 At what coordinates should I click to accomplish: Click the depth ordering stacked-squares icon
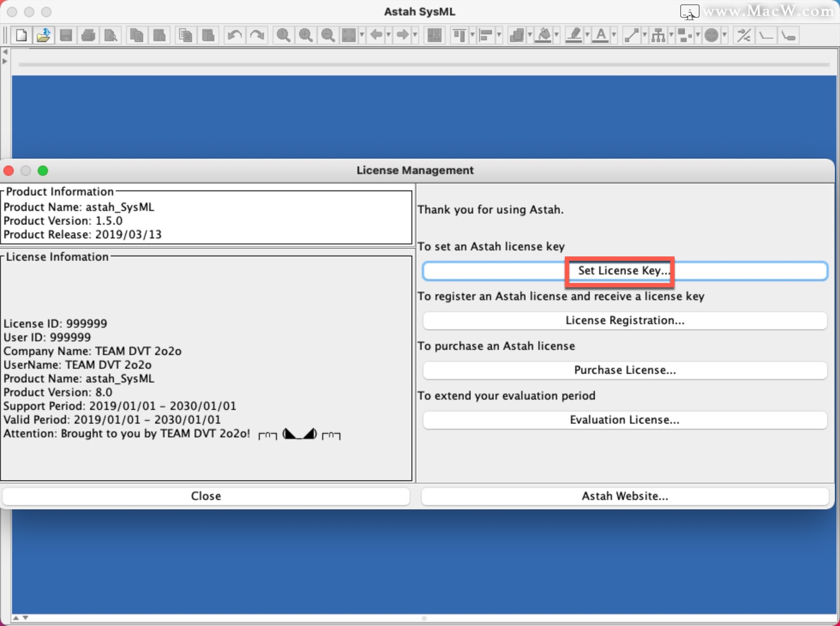pyautogui.click(x=517, y=35)
